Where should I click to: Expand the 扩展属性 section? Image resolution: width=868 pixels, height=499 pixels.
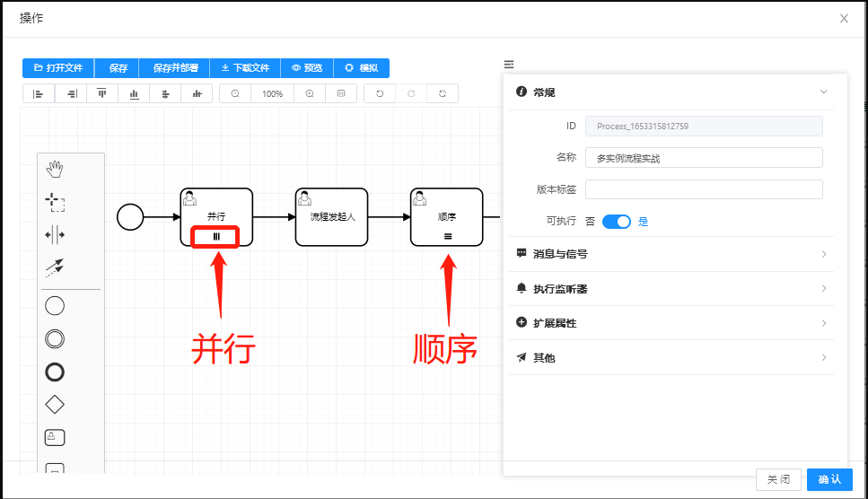[823, 323]
